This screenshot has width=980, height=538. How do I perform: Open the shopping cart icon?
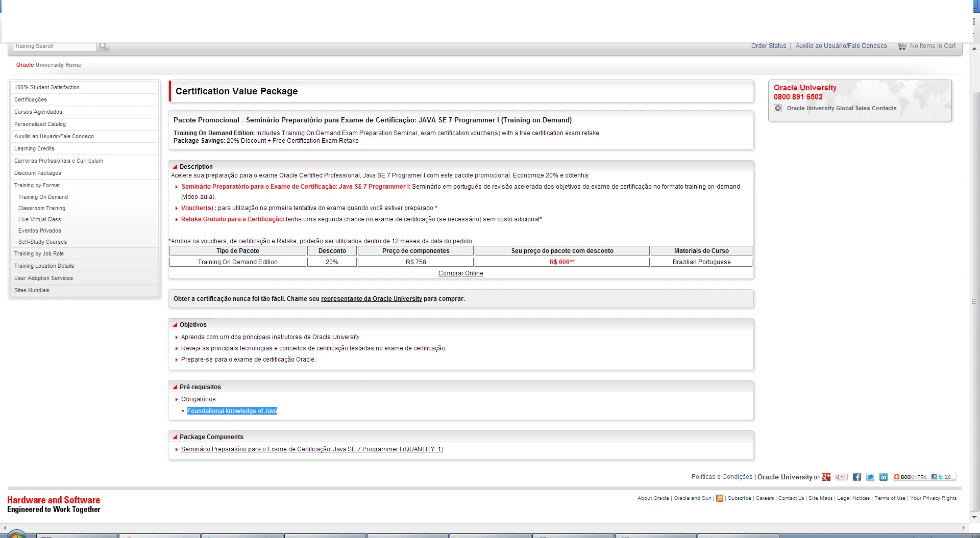click(902, 46)
